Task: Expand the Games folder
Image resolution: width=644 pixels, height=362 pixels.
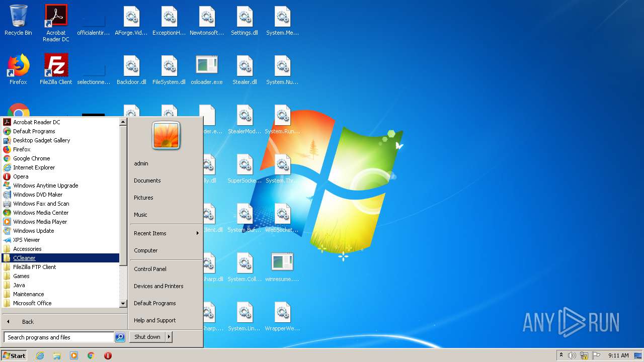Action: click(61, 276)
